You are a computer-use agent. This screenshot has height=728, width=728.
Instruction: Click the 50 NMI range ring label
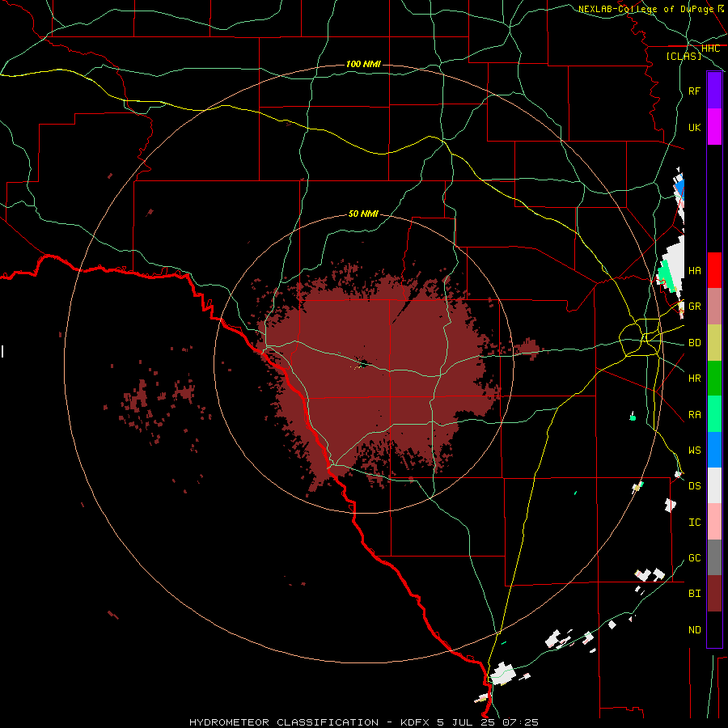pos(363,214)
